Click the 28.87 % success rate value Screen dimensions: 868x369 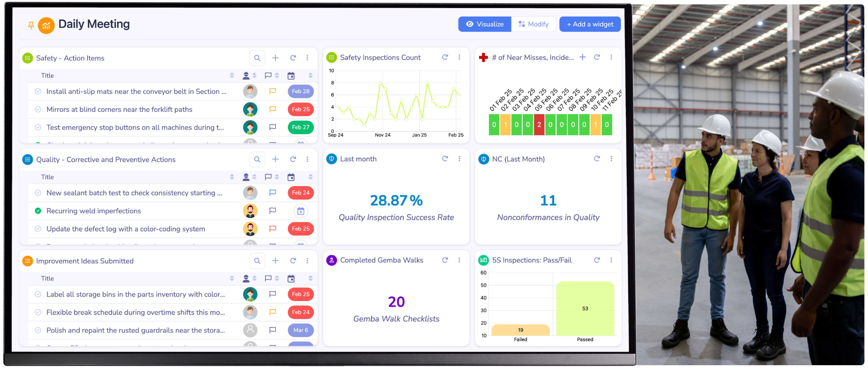tap(396, 201)
